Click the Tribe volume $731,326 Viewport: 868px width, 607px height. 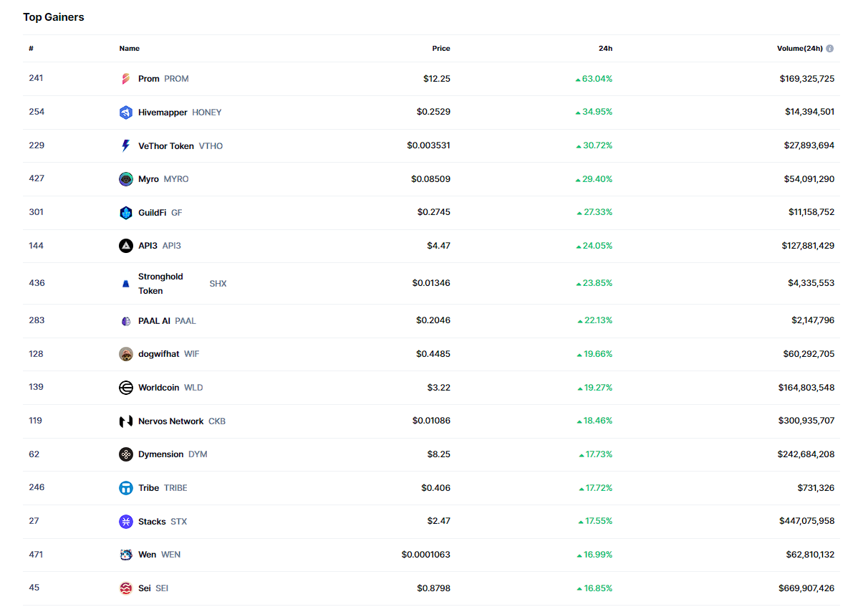tap(816, 488)
